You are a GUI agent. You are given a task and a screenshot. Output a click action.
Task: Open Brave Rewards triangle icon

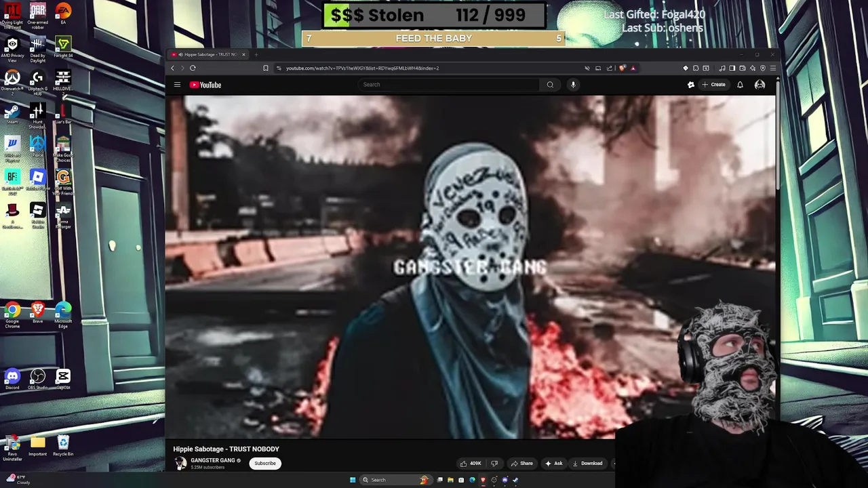[633, 68]
